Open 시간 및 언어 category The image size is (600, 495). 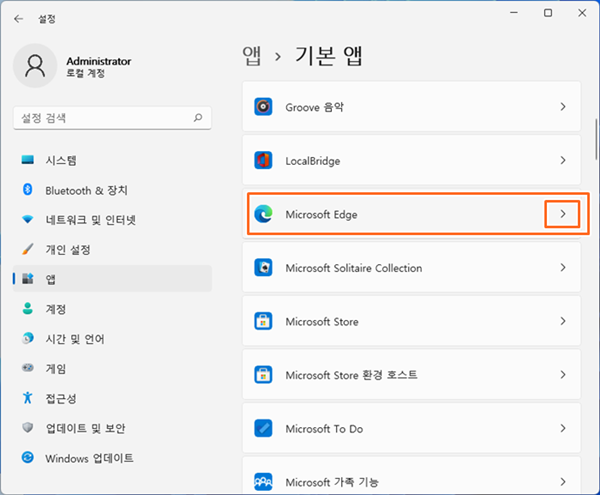[112, 339]
